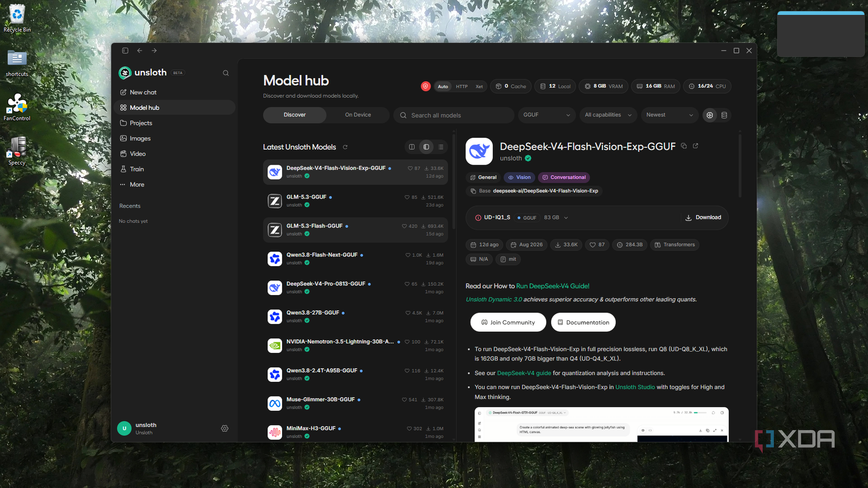Select Auto download mode
Viewport: 868px width, 488px height.
pos(443,86)
